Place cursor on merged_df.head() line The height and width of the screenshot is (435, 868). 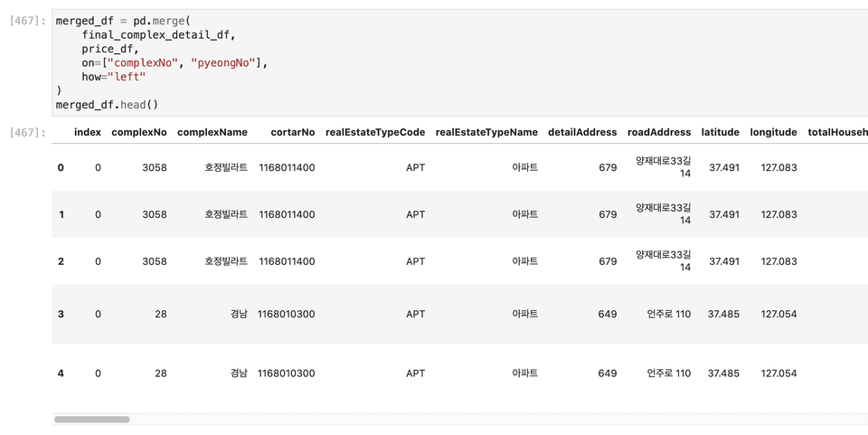click(x=107, y=105)
